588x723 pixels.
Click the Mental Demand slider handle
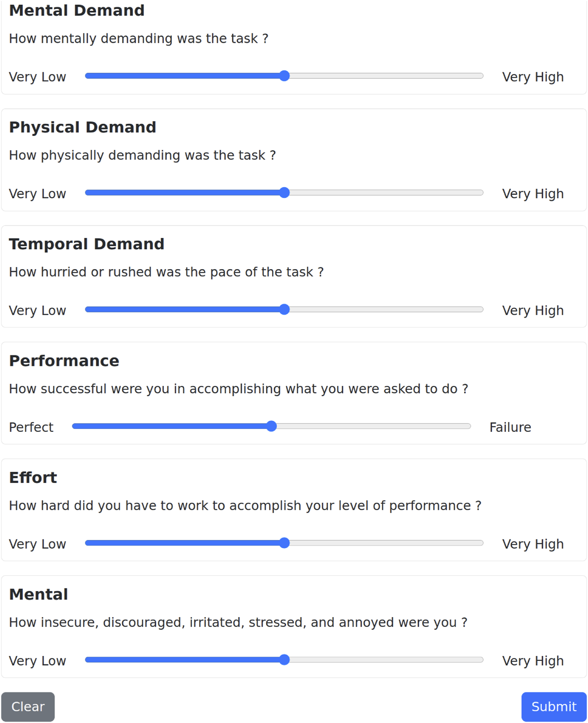coord(284,76)
